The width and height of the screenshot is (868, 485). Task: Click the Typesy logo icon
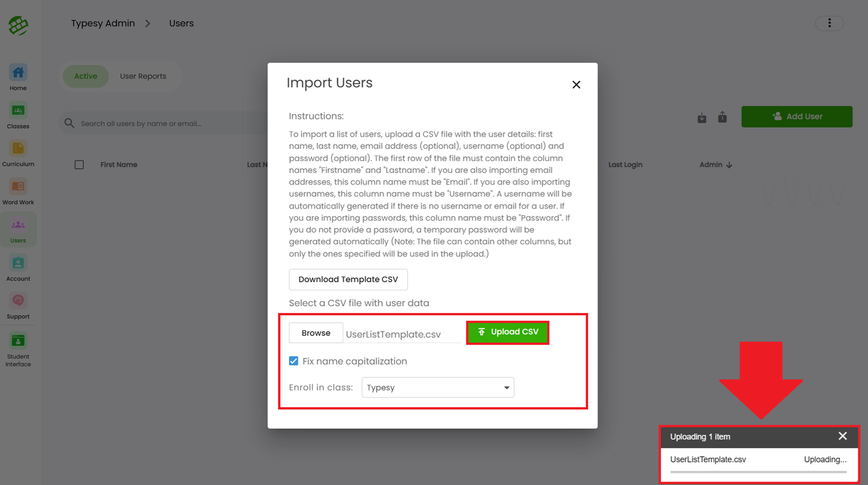(18, 25)
